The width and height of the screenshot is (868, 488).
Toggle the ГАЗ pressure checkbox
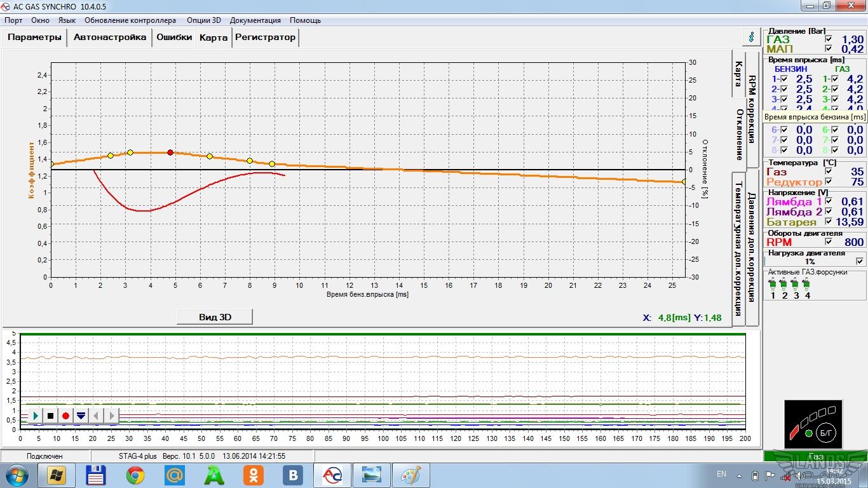[828, 39]
